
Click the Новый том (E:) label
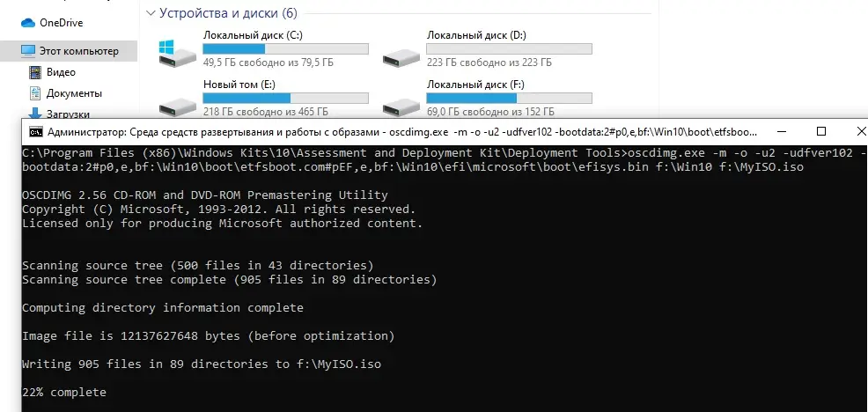(239, 85)
